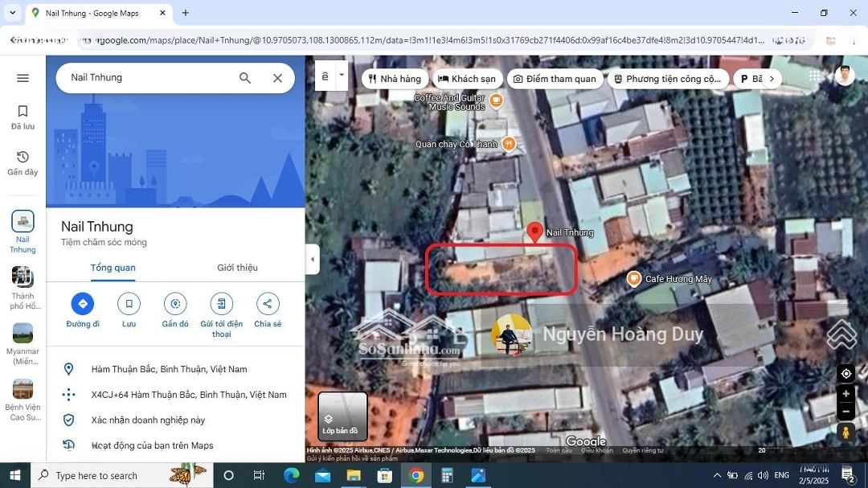Image resolution: width=868 pixels, height=488 pixels.
Task: Collapse the side panel arrow
Action: point(313,259)
